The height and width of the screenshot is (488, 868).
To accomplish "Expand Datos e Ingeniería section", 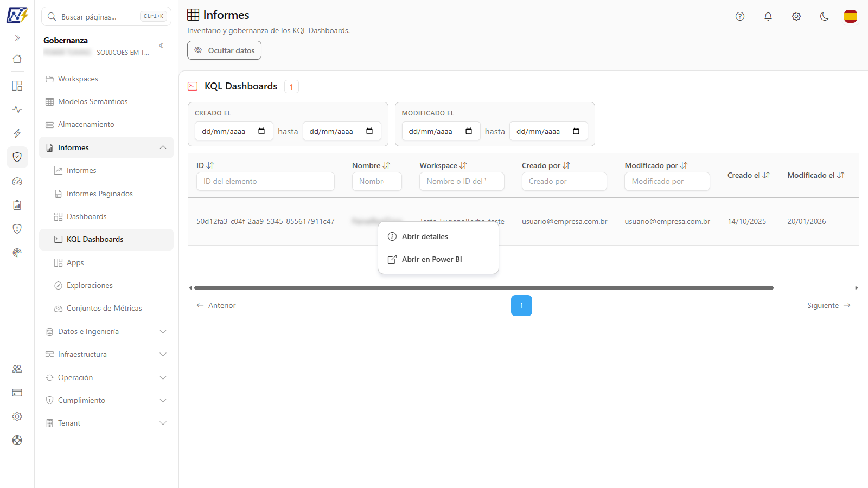I will (106, 331).
